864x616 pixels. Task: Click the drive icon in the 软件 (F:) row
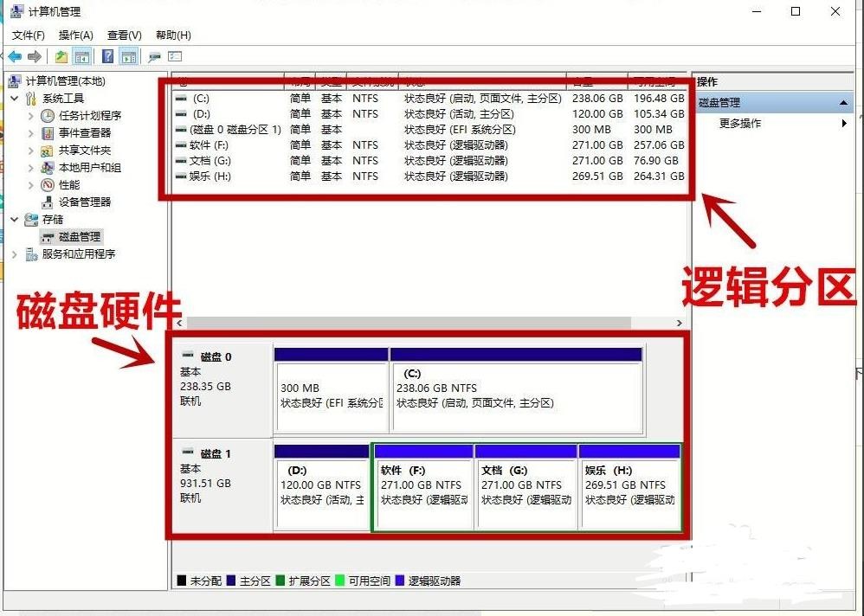pos(181,145)
